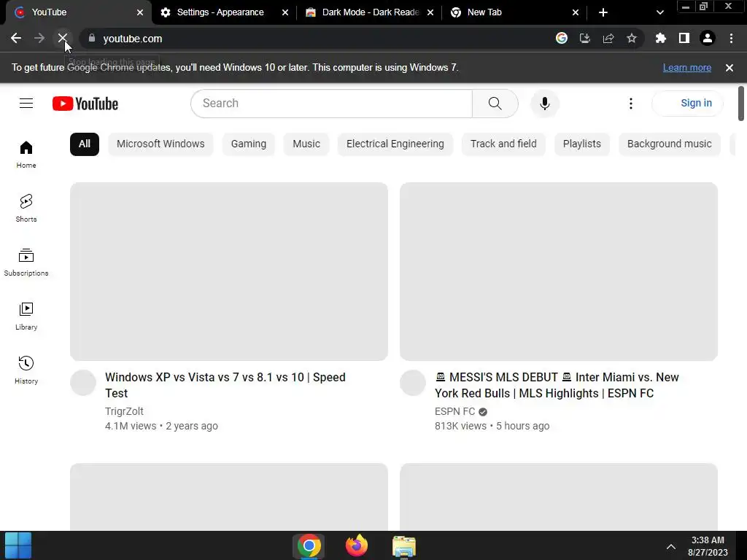
Task: Focus the YouTube Search field
Action: click(x=332, y=104)
